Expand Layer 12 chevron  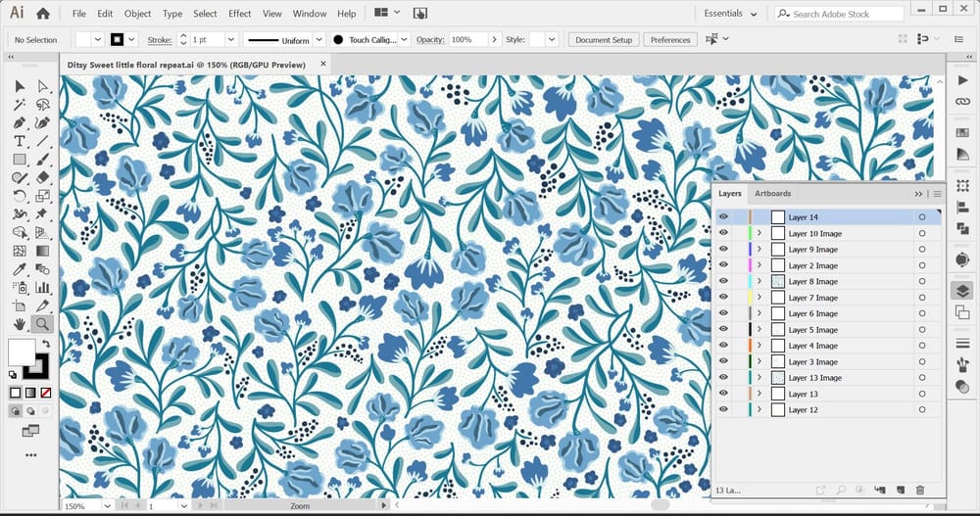pos(759,410)
